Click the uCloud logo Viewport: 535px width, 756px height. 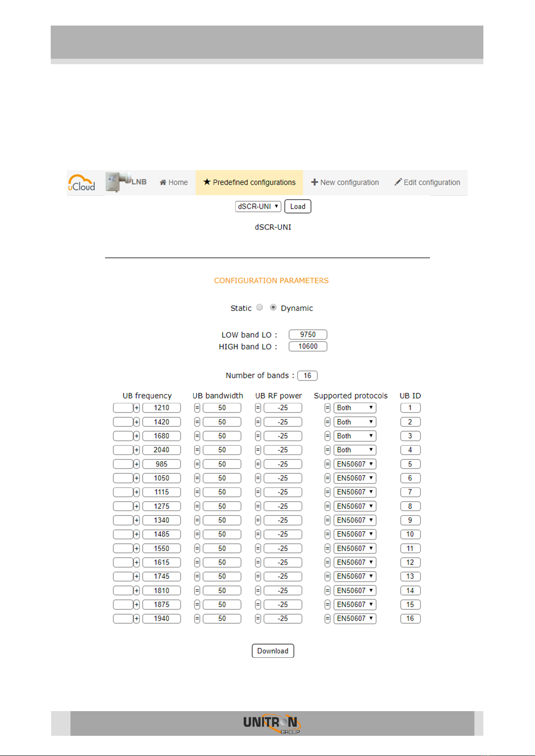click(x=82, y=183)
